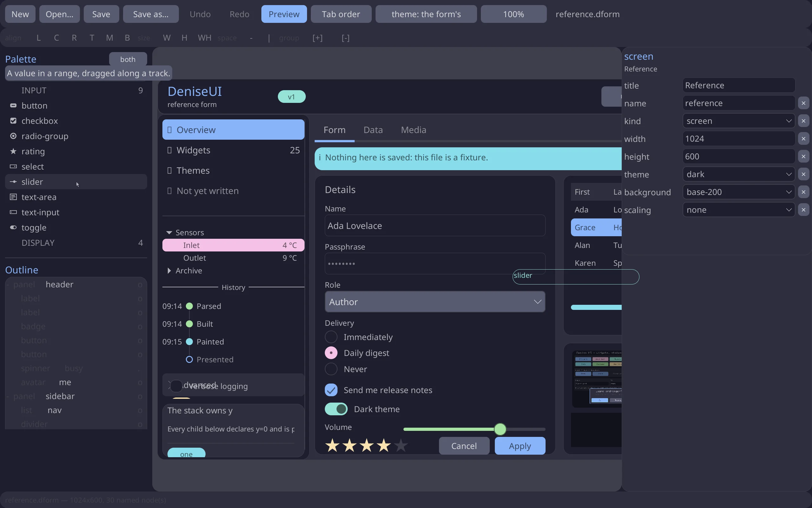812x508 pixels.
Task: Clear the background property with its x icon
Action: [803, 192]
